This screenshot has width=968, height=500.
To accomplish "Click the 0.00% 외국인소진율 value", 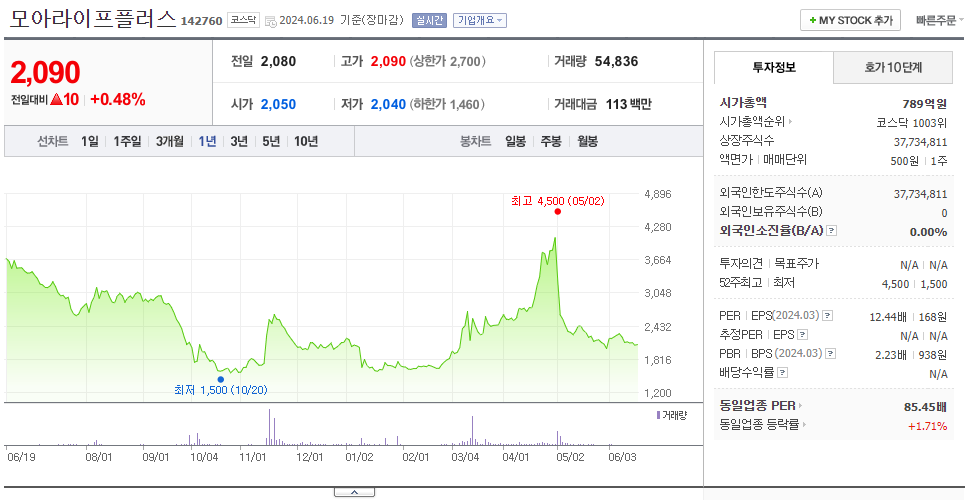I will pos(928,232).
